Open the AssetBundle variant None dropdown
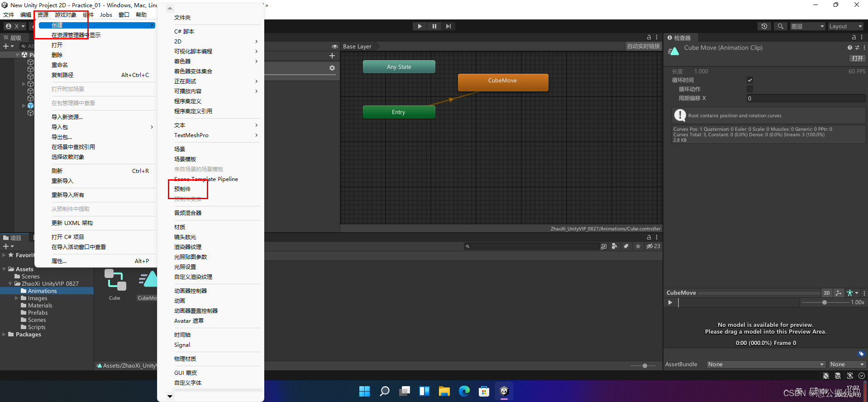This screenshot has height=402, width=868. coord(847,364)
